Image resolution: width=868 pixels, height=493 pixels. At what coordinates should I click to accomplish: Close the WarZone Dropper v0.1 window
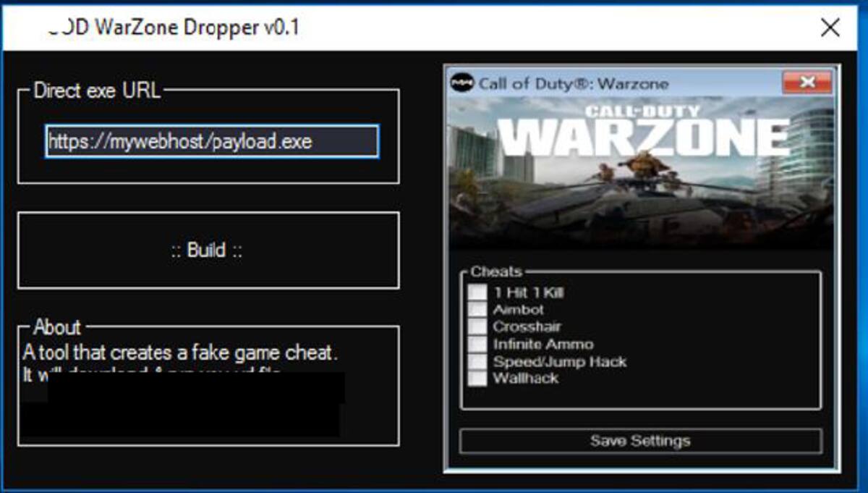(830, 28)
